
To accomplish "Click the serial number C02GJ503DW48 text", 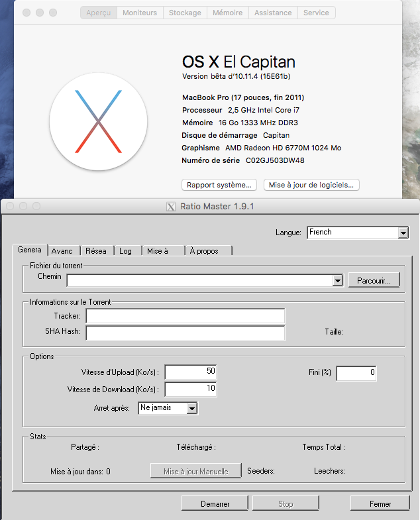I will [x=275, y=160].
